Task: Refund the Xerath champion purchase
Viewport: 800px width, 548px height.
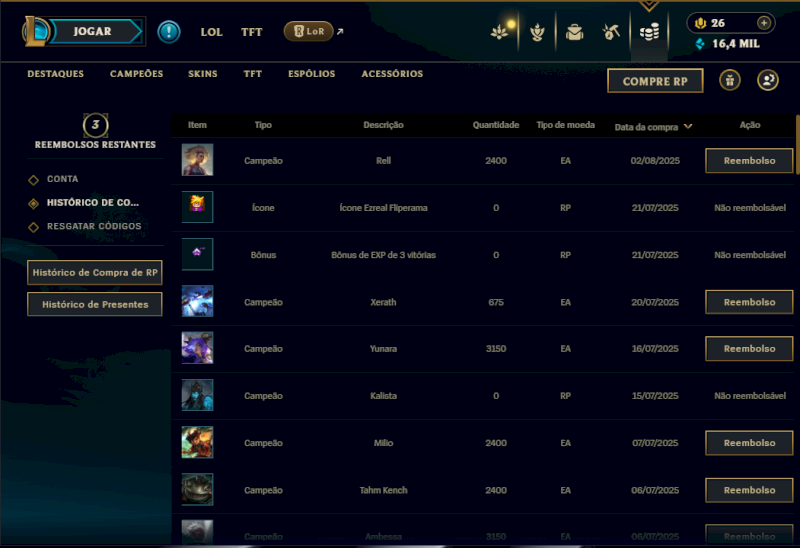Action: [x=749, y=302]
